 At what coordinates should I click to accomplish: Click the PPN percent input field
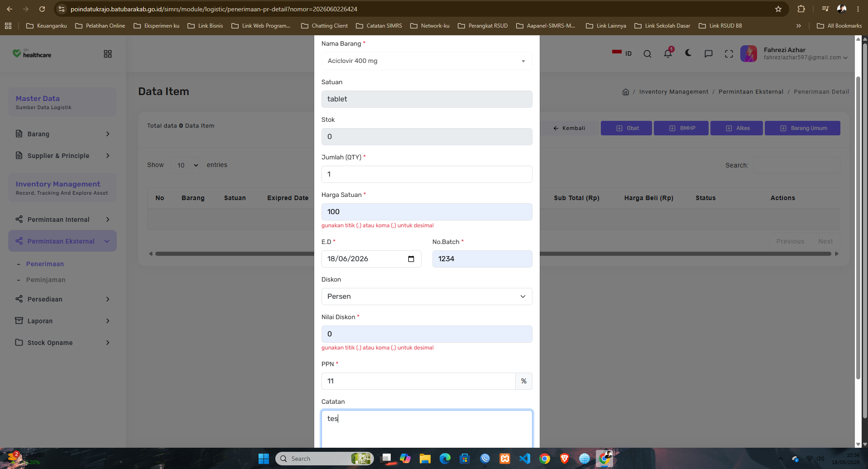[x=418, y=381]
